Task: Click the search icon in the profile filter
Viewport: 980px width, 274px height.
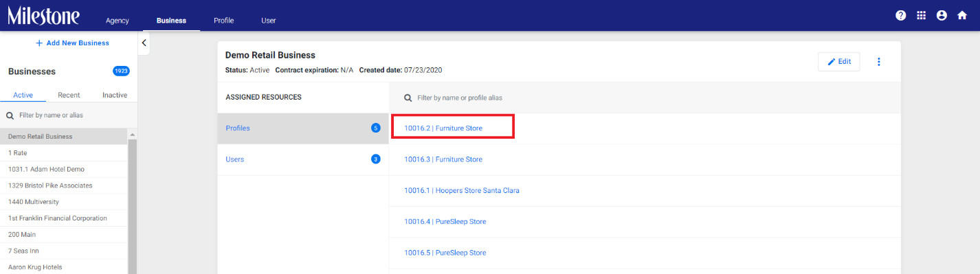Action: pos(408,98)
